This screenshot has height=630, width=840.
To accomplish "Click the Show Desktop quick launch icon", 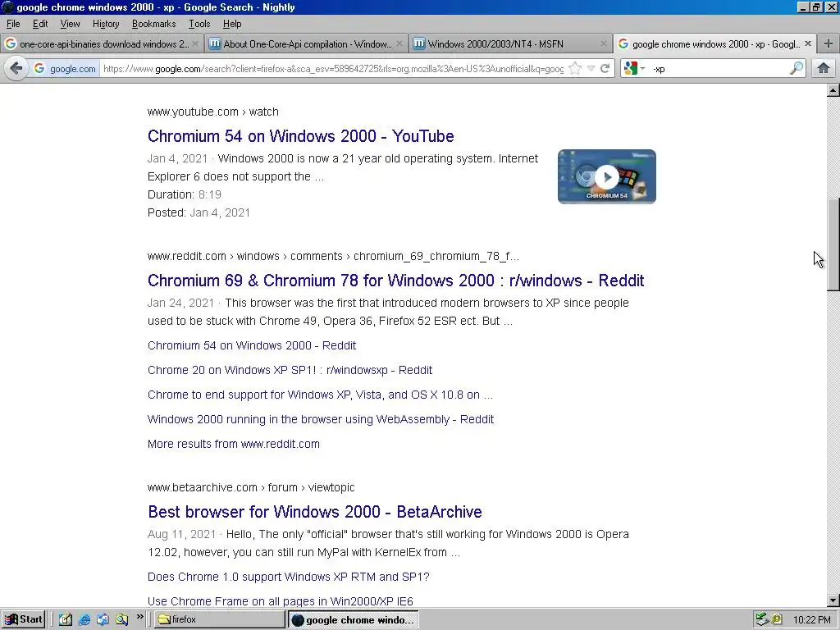I will click(66, 619).
